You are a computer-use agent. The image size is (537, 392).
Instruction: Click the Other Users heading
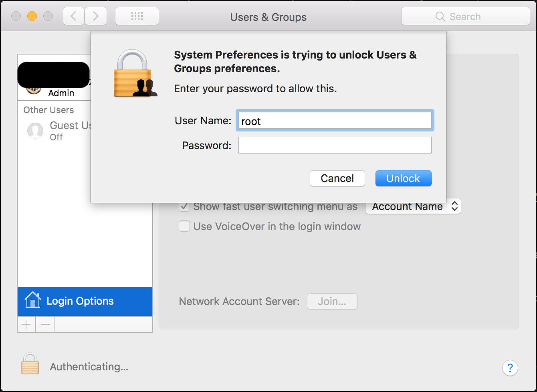click(x=48, y=110)
